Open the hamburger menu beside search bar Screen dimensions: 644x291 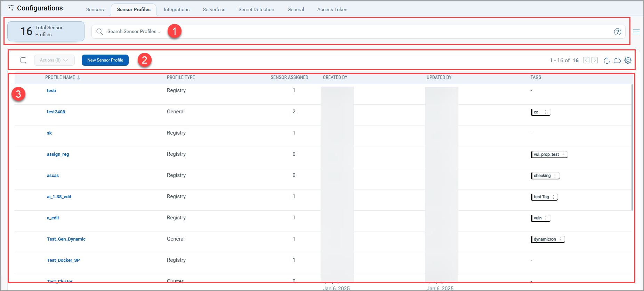tap(636, 32)
